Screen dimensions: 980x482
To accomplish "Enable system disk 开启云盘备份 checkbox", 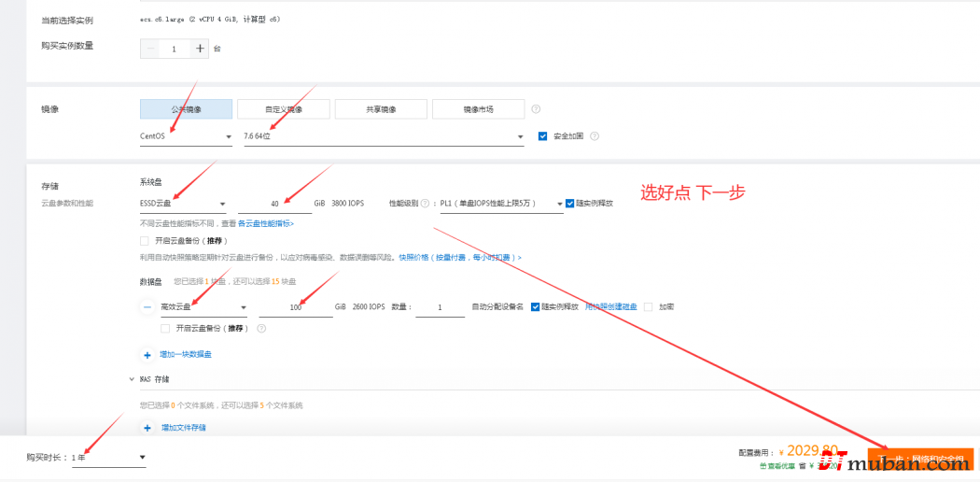I will (x=144, y=241).
